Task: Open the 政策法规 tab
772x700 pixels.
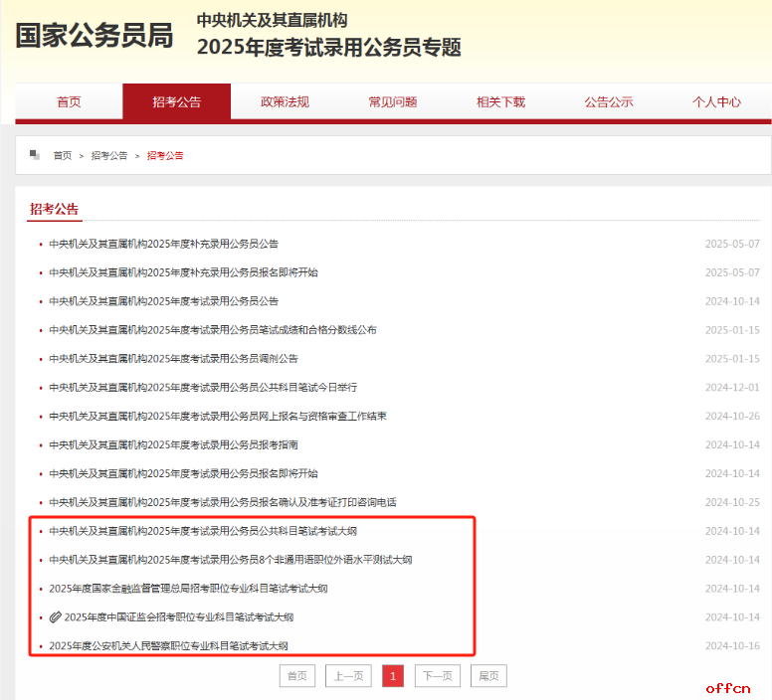Action: pyautogui.click(x=285, y=101)
